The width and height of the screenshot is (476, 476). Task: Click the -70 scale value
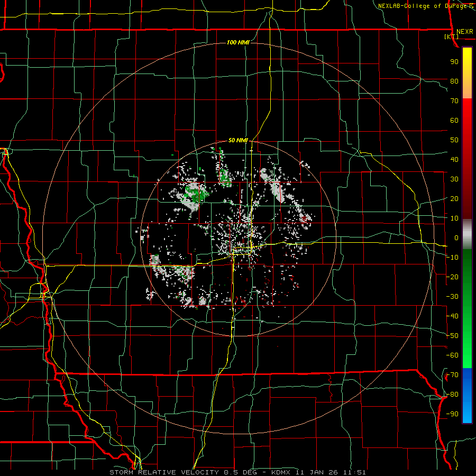click(x=452, y=375)
